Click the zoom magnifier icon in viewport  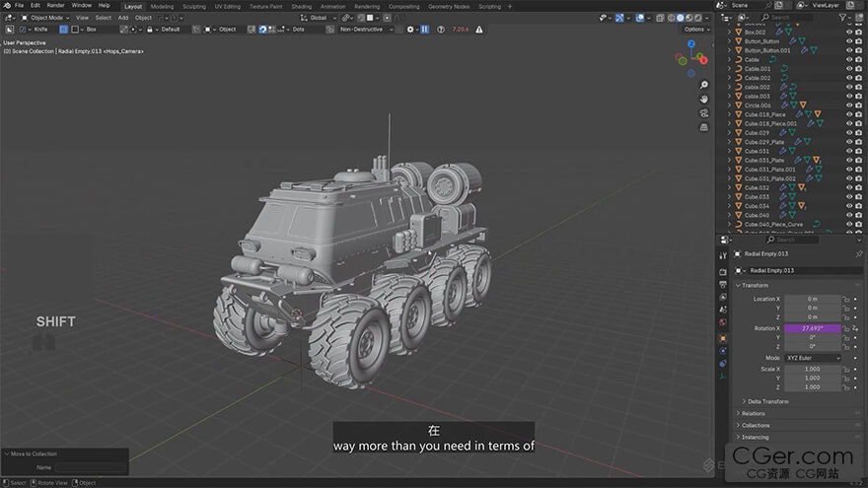(x=703, y=83)
